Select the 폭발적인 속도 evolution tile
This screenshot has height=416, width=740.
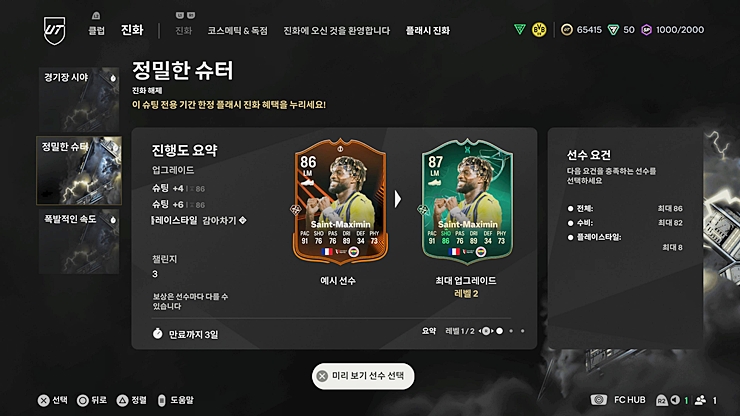[x=79, y=241]
